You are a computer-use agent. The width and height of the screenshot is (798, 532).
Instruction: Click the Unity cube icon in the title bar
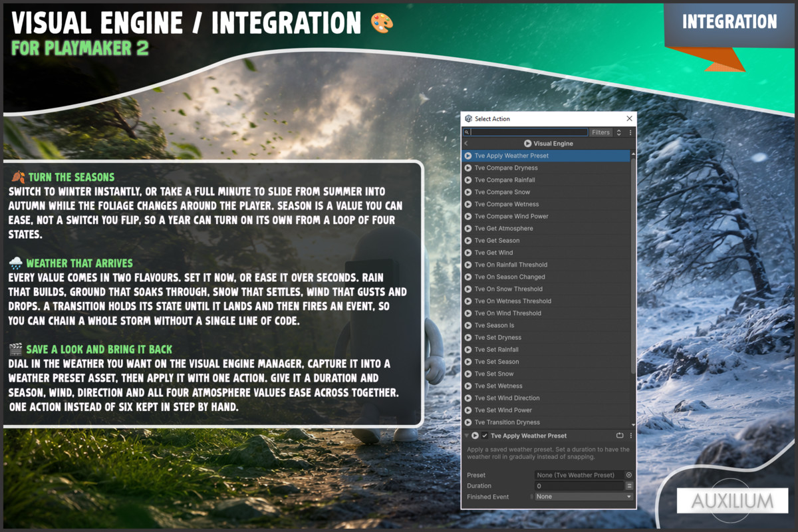(x=468, y=118)
